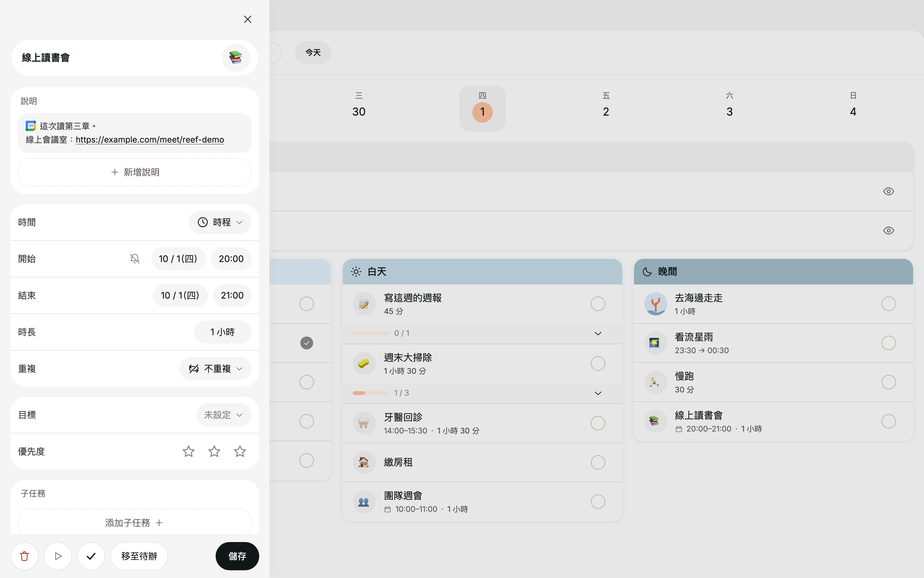The height and width of the screenshot is (578, 924).
Task: Set priority to three stars
Action: [240, 451]
